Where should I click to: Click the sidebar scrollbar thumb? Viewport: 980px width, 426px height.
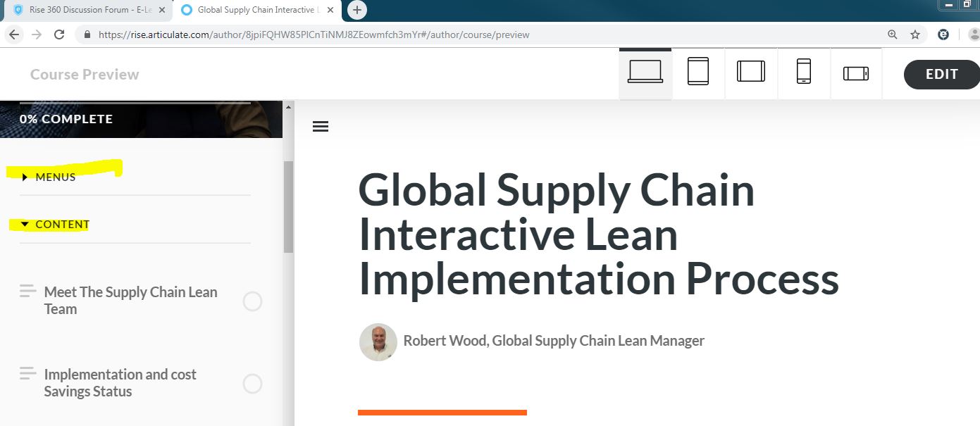coord(288,206)
